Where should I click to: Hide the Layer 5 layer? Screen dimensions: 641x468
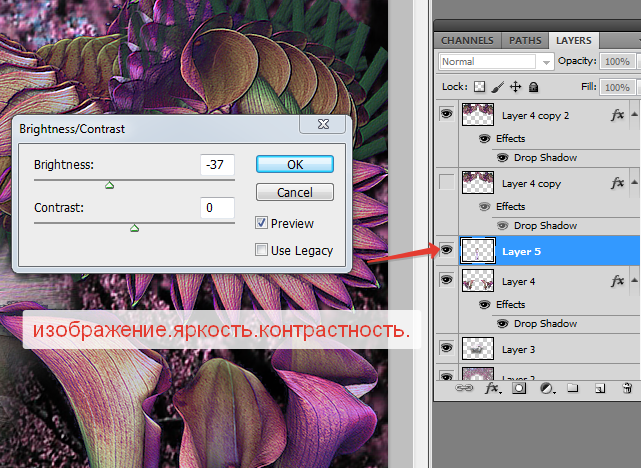coord(446,249)
